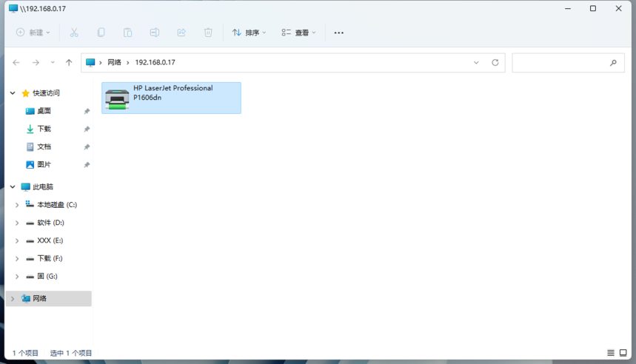Go forward with the right arrow
636x364 pixels.
pos(36,62)
